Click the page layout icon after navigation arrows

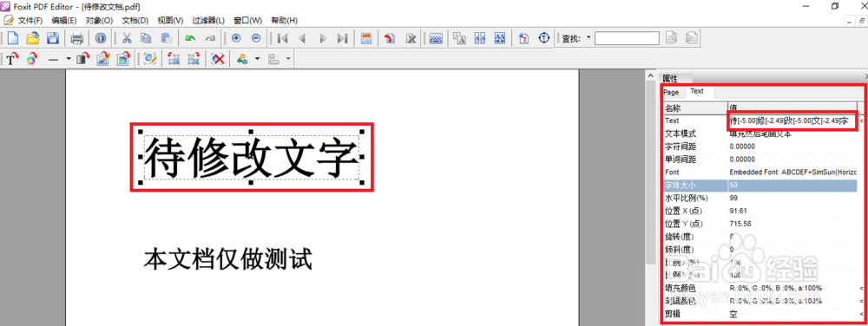(x=366, y=38)
